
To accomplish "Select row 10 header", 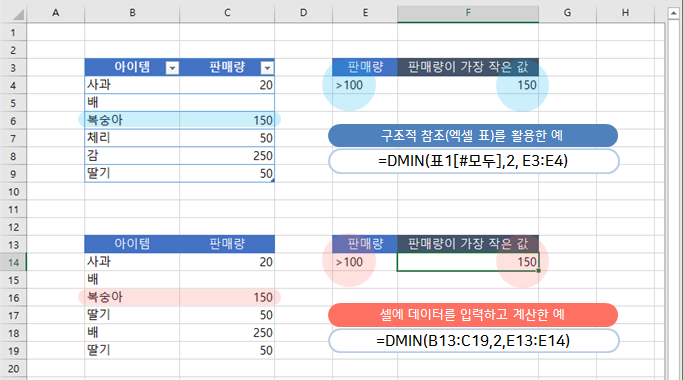I will (13, 192).
